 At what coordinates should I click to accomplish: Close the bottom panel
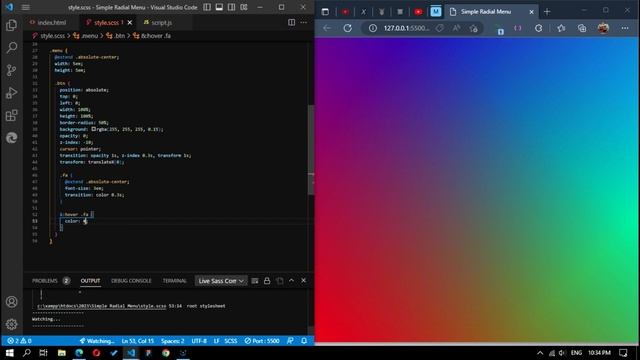point(304,281)
